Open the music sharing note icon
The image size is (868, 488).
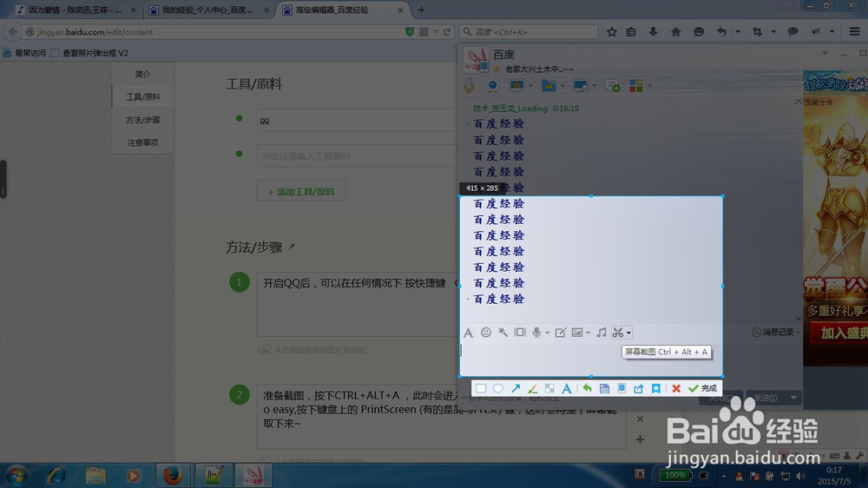[602, 333]
